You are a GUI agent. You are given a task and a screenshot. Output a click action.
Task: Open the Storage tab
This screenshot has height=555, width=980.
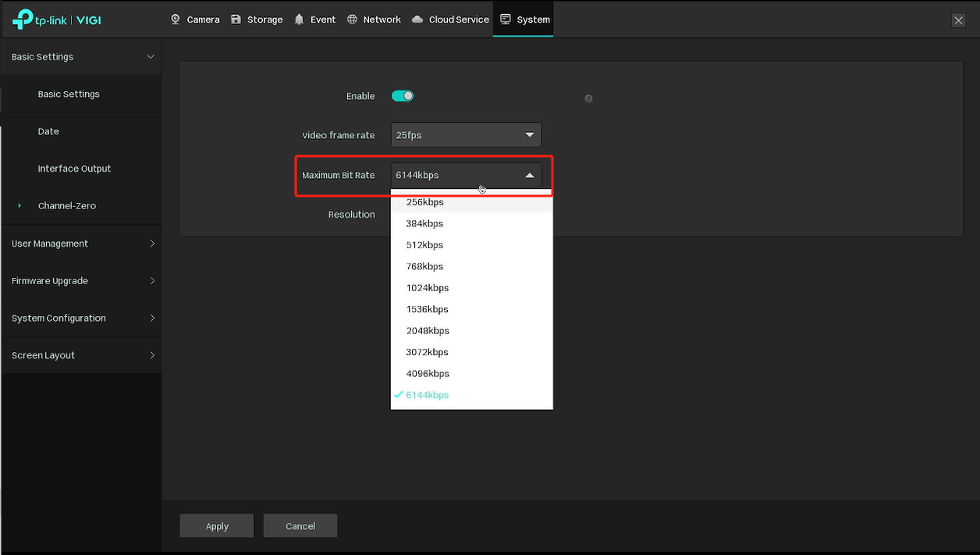[x=257, y=19]
